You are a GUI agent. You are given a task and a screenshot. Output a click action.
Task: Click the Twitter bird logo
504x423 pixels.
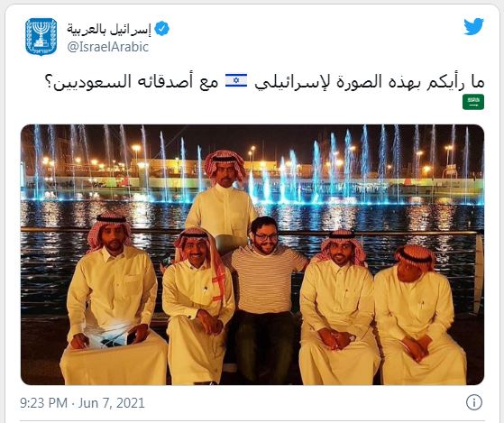pos(473,26)
